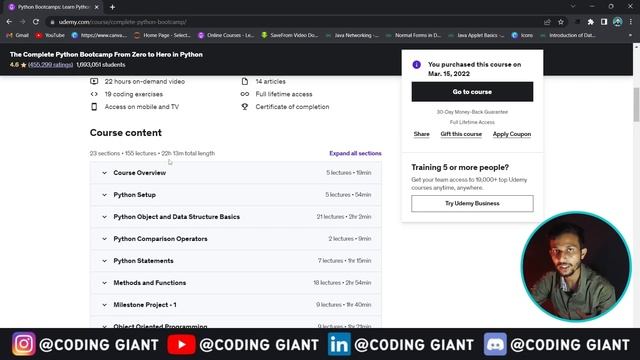The image size is (640, 360).
Task: Open the tab search dropdown arrow
Action: pyautogui.click(x=573, y=7)
